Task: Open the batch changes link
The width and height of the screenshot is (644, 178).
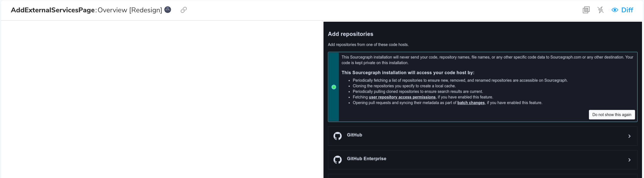Action: (x=471, y=103)
